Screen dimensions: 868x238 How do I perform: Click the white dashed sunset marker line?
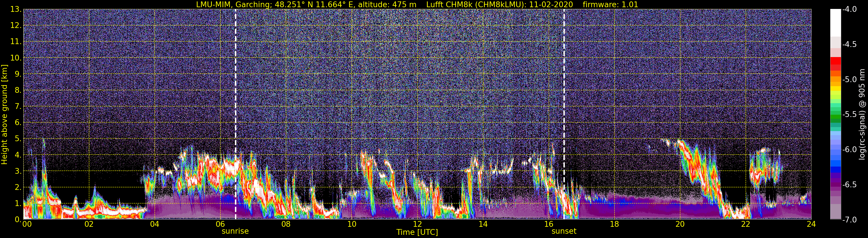[x=564, y=114]
